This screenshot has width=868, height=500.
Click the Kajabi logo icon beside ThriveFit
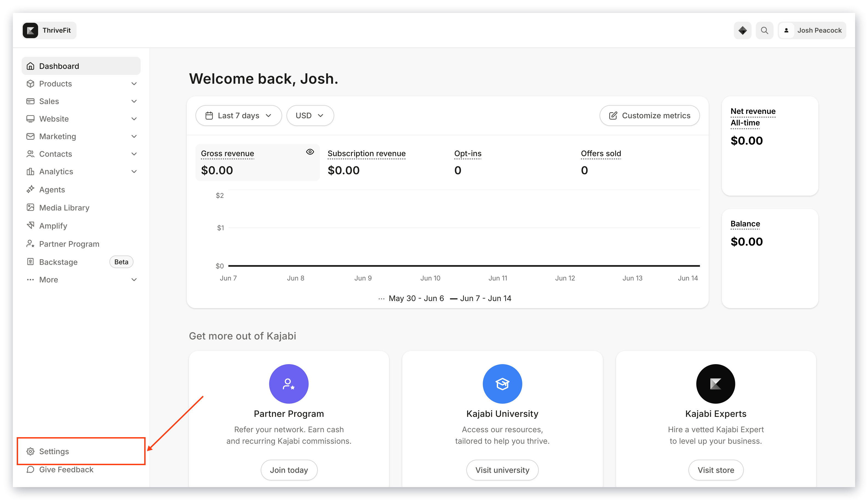click(30, 30)
